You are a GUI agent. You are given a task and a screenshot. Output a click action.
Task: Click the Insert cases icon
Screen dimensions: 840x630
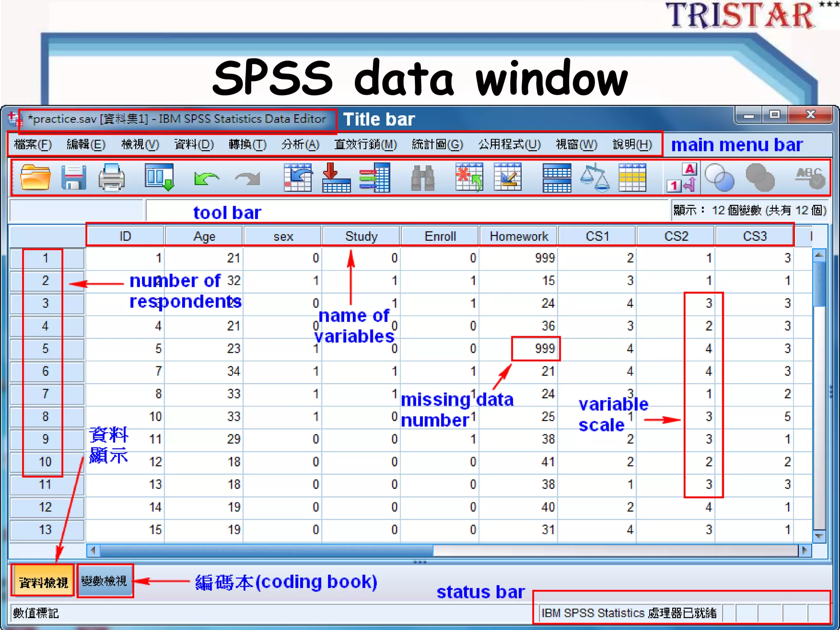[x=469, y=177]
